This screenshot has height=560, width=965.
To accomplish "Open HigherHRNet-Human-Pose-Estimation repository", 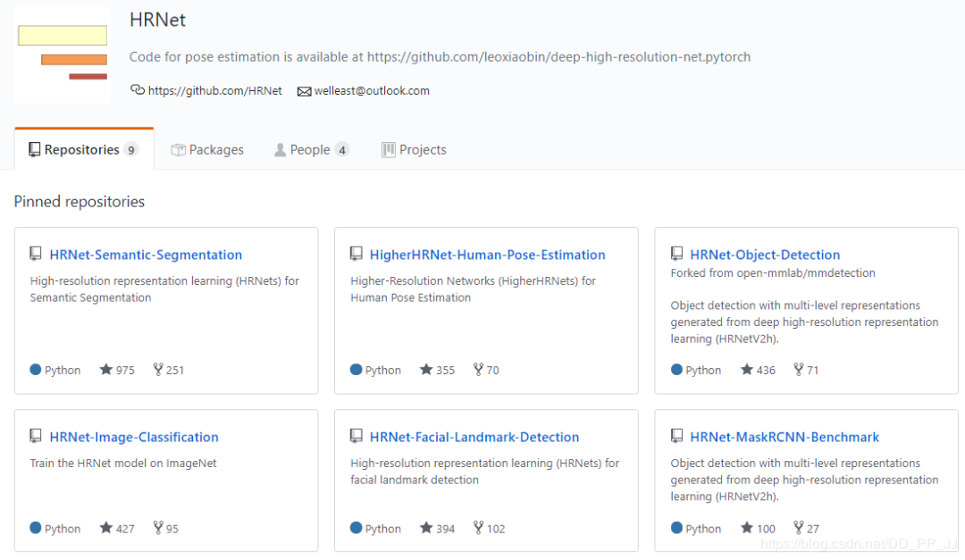I will [x=487, y=255].
